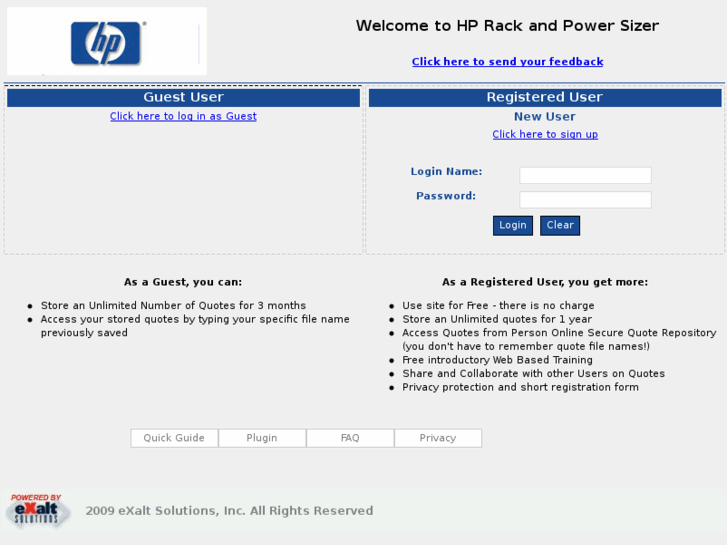Click 'As a Registered User, you get more:' heading
727x545 pixels.
pos(545,282)
